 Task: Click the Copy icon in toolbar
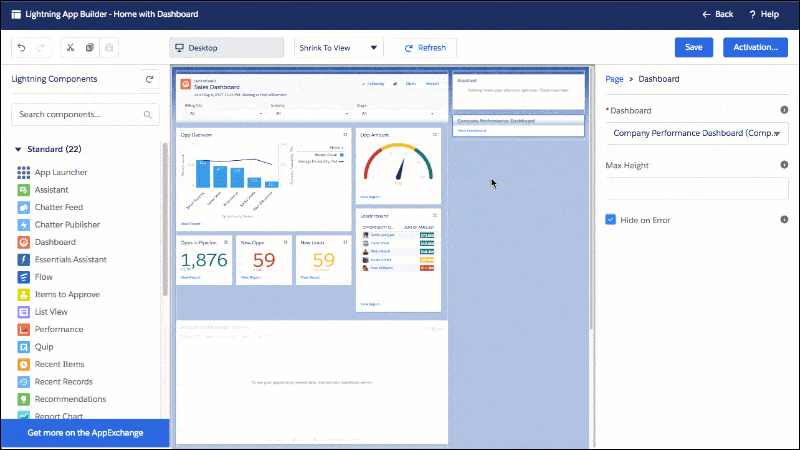pos(89,47)
